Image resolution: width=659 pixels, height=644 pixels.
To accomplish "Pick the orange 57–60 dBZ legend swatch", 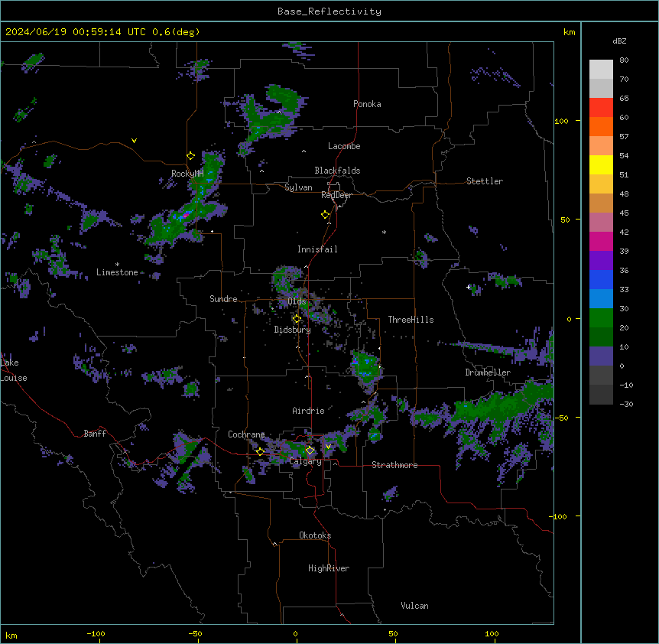I will 601,126.
